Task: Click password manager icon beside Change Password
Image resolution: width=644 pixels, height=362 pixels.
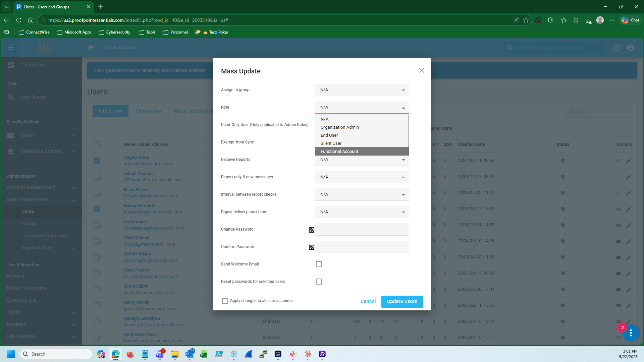Action: [312, 230]
